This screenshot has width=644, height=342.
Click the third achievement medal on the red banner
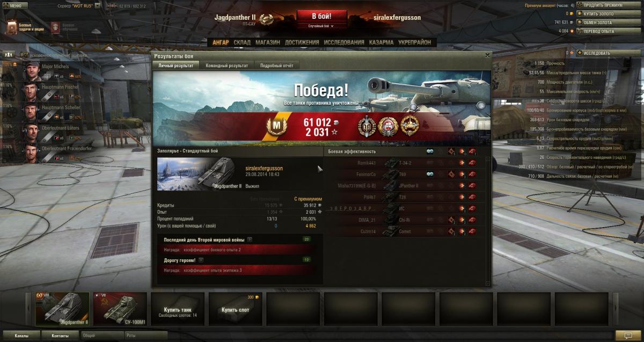(x=409, y=126)
